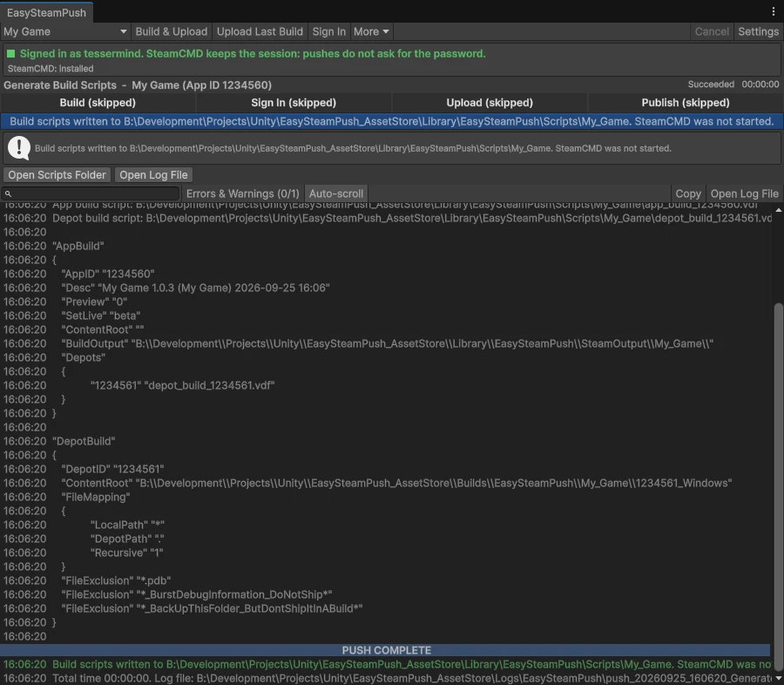Click the PUSH COMPLETE bar in the log
The image size is (784, 685).
click(x=386, y=650)
